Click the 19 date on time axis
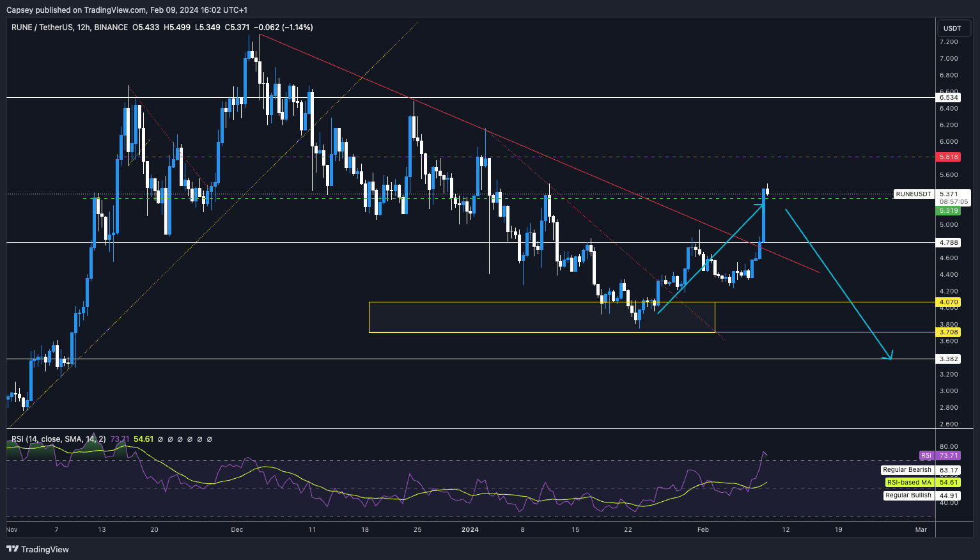 point(839,530)
